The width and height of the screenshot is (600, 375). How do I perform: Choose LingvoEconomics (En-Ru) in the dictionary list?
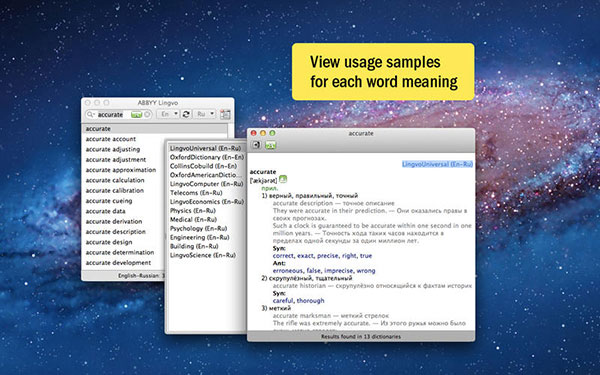coord(207,202)
